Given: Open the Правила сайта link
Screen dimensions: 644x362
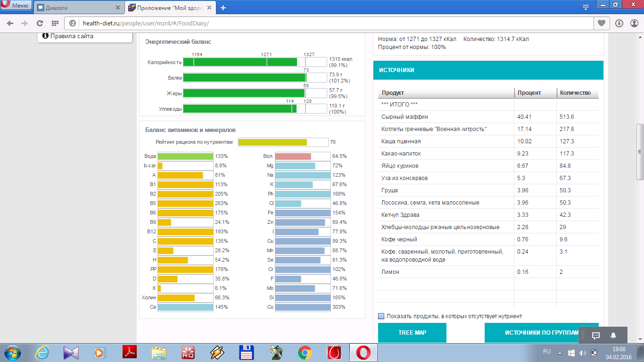Looking at the screenshot, I should coord(72,36).
